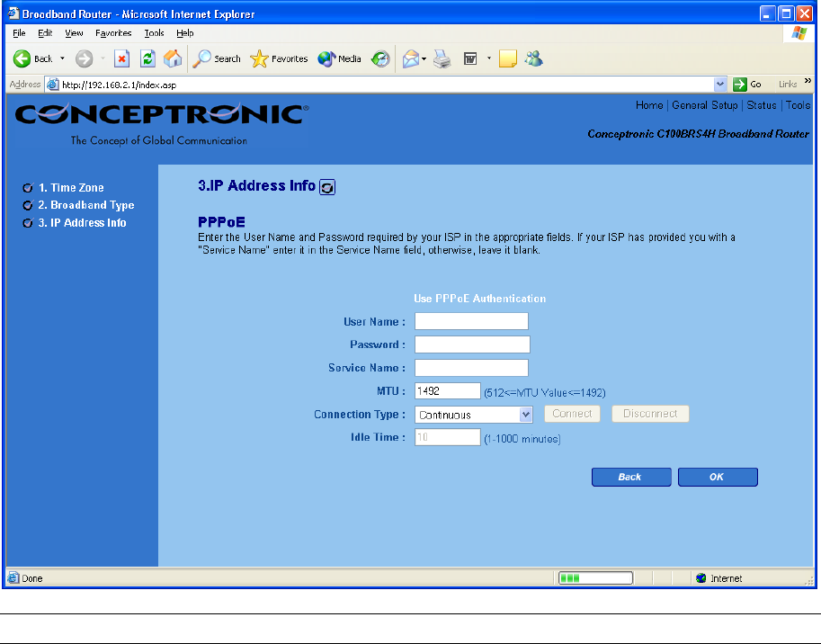The image size is (821, 644).
Task: Focus the Service Name field
Action: pos(471,368)
